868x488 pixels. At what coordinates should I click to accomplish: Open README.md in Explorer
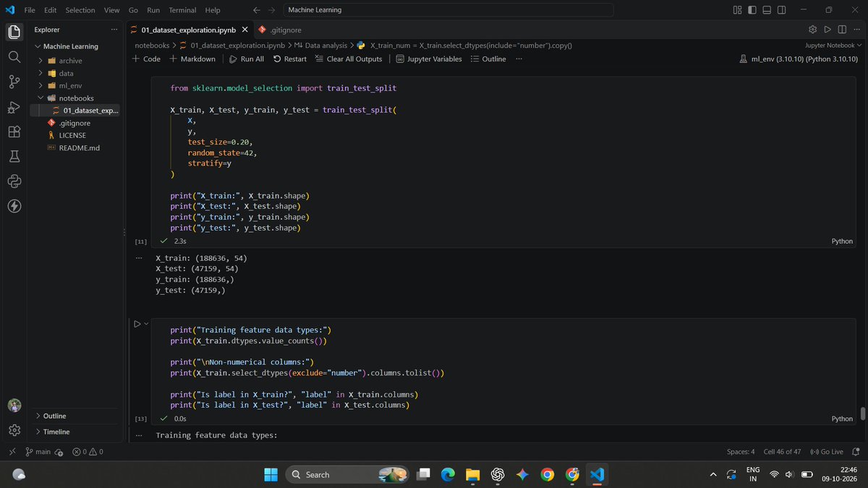[79, 147]
